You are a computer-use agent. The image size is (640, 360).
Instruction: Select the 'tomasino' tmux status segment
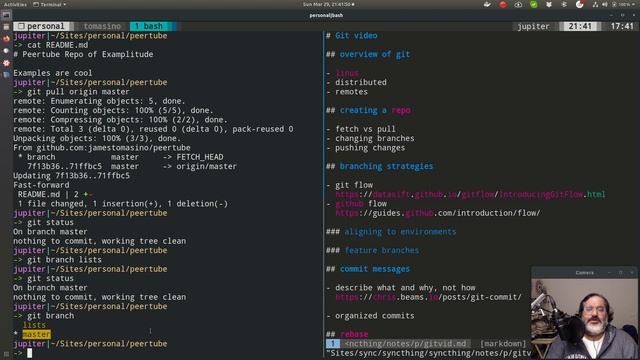(102, 26)
